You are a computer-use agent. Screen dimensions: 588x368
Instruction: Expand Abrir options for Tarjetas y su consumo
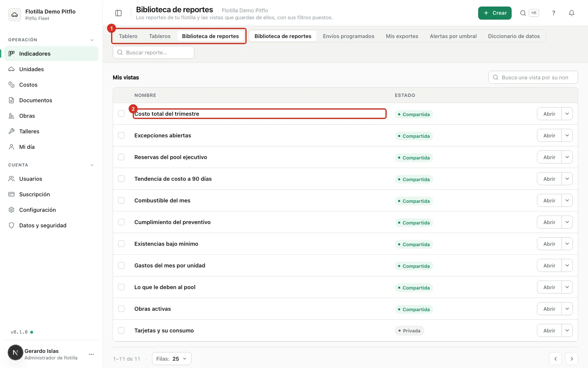[x=567, y=330]
